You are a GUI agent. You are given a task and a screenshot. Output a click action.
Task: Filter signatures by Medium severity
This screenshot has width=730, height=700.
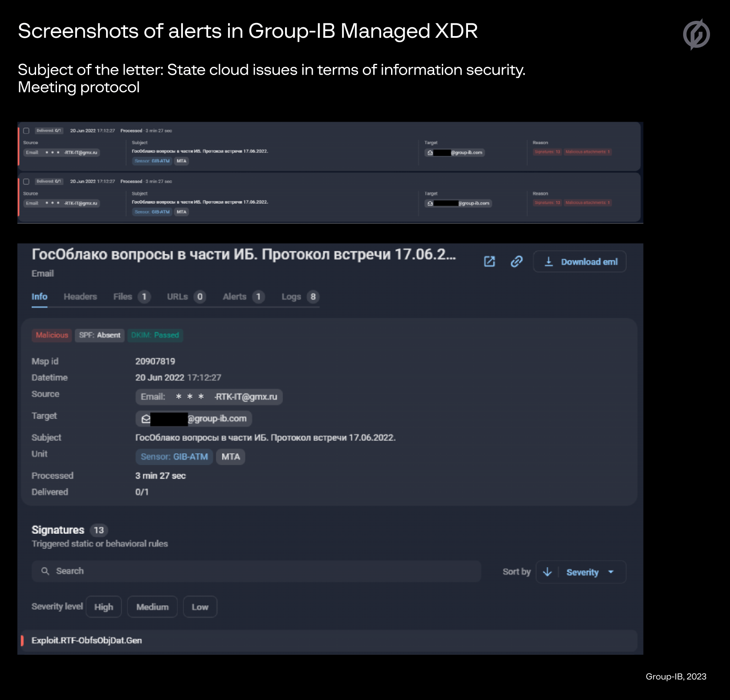153,607
